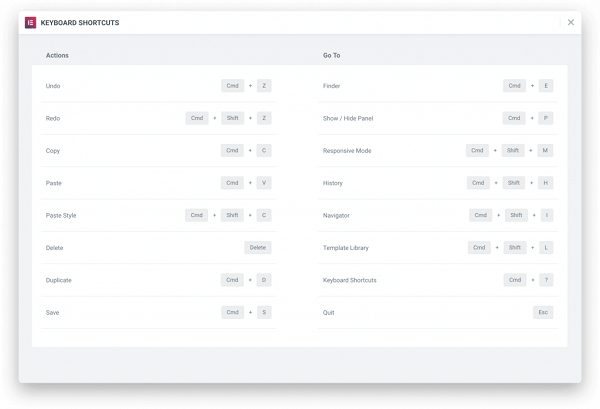The image size is (600, 409).
Task: Click the ? key badge in Keyboard Shortcuts row
Action: [546, 280]
